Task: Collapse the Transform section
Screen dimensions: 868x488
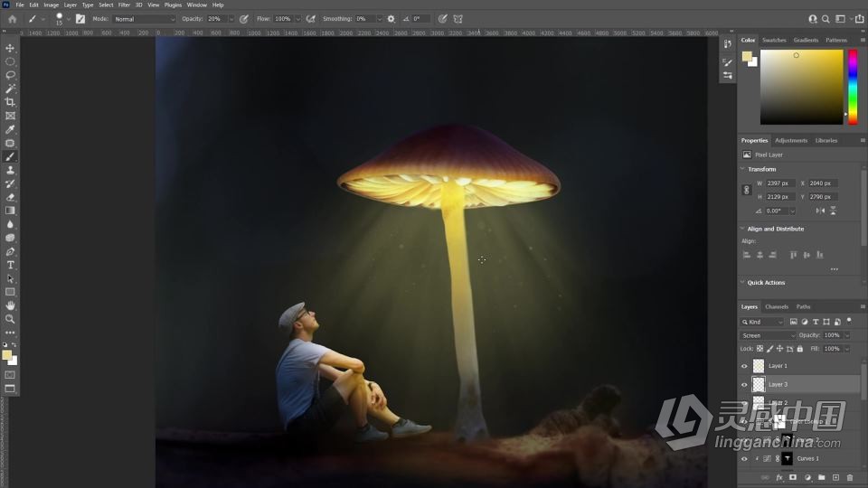Action: coord(742,169)
